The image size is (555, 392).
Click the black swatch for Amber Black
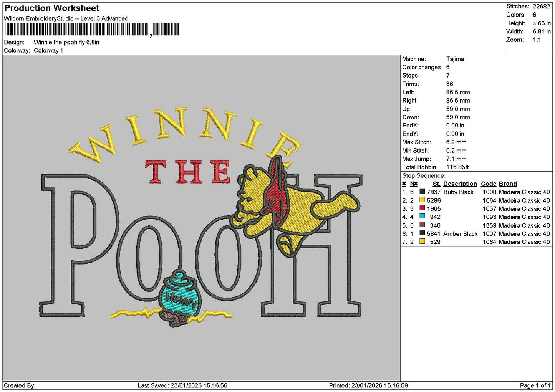pos(422,233)
